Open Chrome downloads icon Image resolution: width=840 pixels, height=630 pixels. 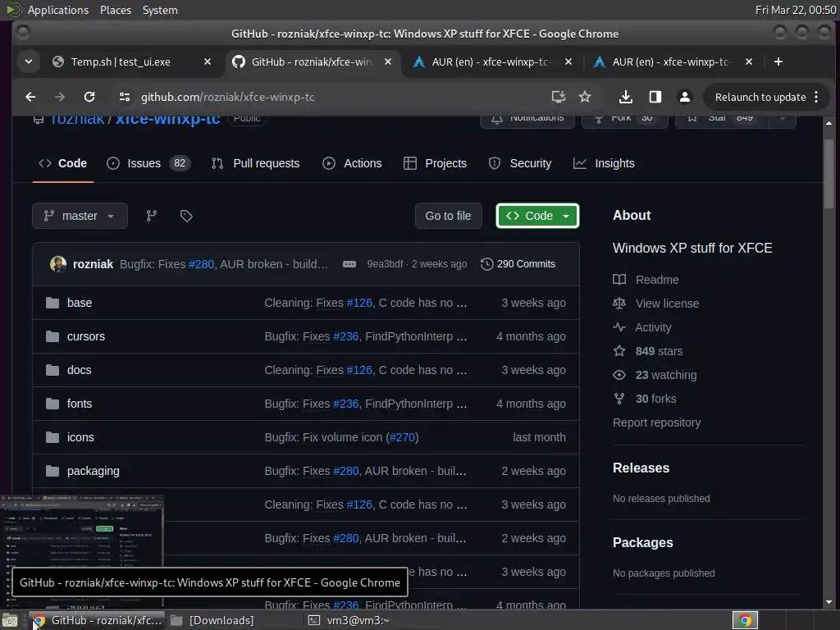point(625,97)
